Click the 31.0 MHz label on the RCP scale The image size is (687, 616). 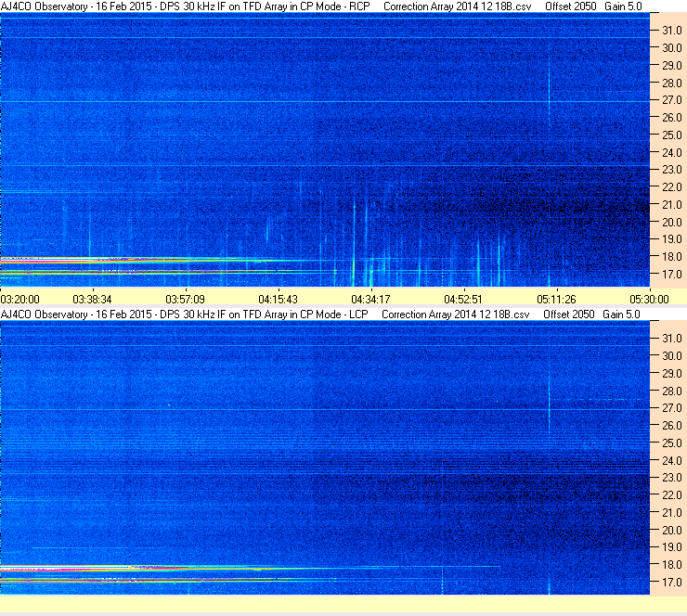coord(671,31)
